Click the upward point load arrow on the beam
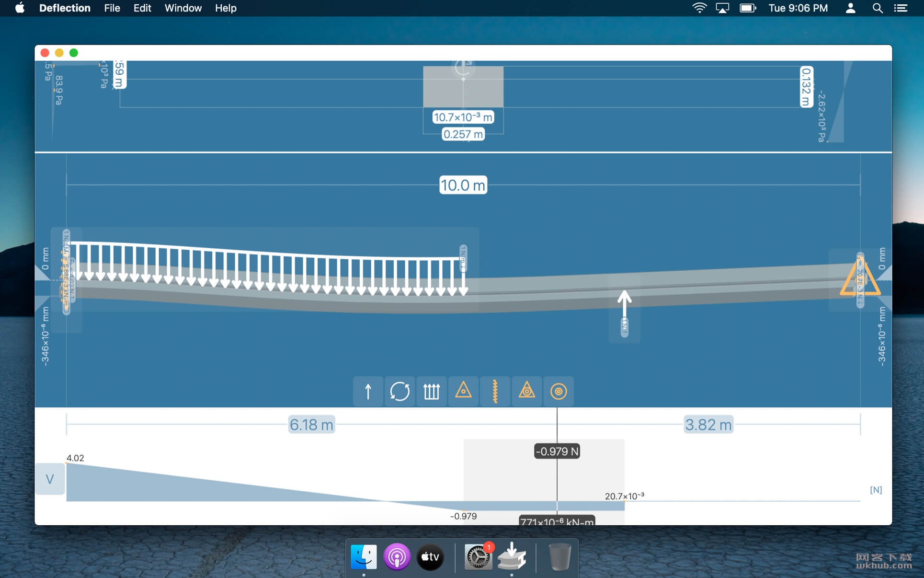 click(624, 303)
